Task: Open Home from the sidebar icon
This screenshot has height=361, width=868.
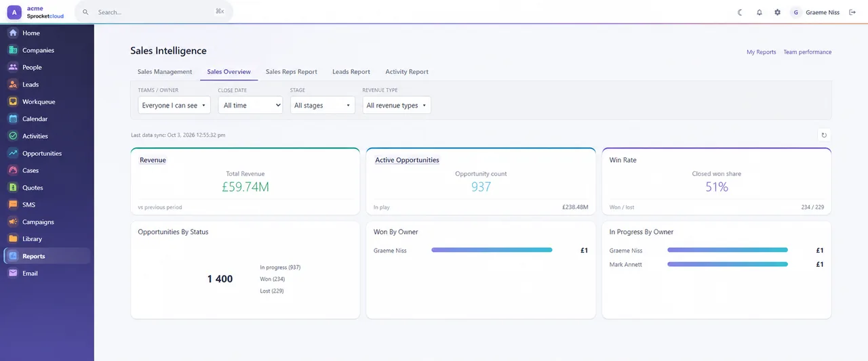Action: (x=13, y=33)
